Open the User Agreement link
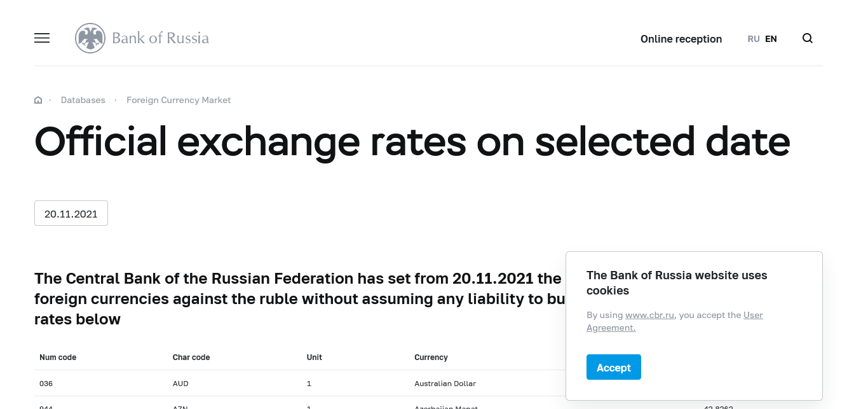Image resolution: width=868 pixels, height=409 pixels. pyautogui.click(x=753, y=315)
